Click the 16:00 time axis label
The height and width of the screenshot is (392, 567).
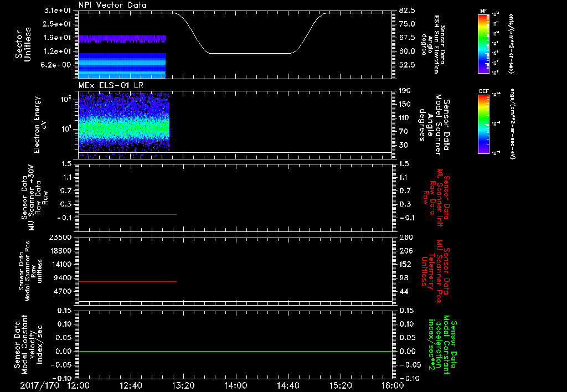[393, 385]
